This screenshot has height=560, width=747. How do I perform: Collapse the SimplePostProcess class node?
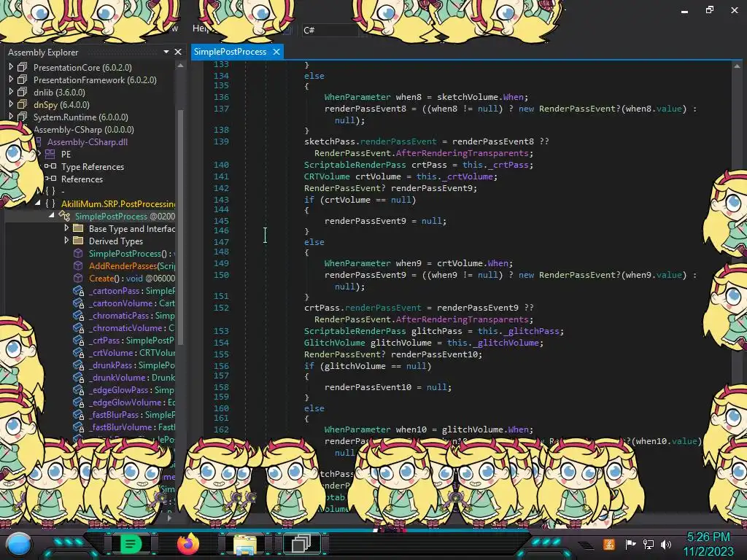coord(52,216)
